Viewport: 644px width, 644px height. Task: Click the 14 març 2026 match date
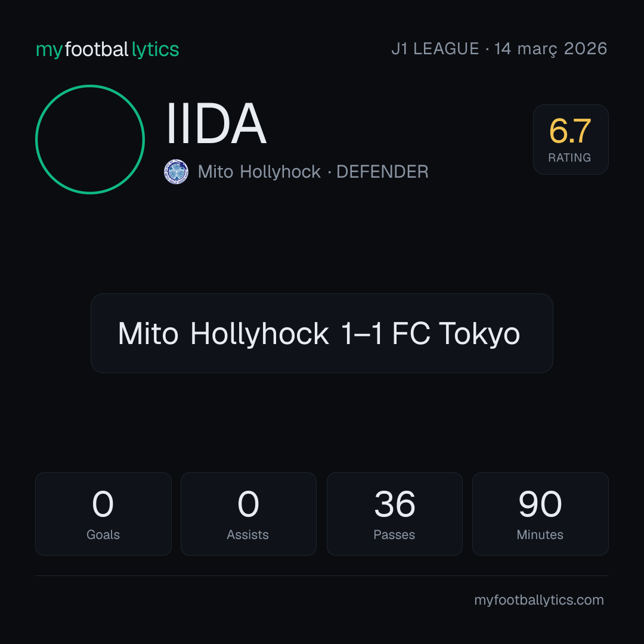tap(550, 49)
